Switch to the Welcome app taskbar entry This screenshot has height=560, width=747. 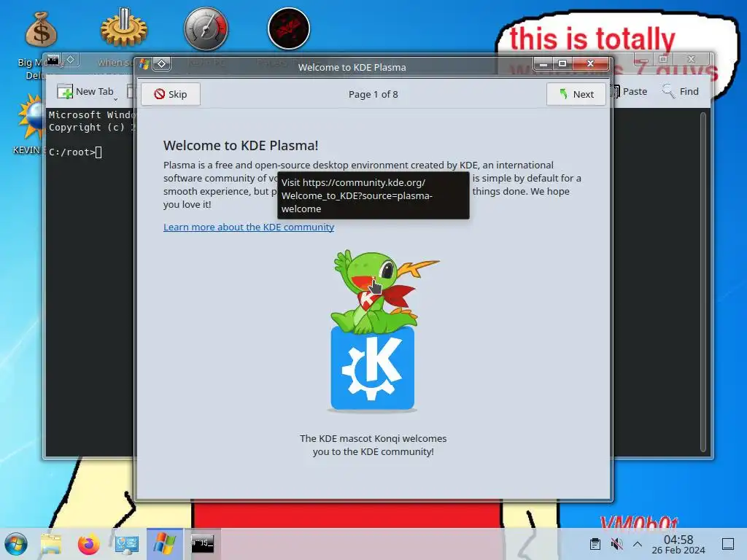(165, 544)
